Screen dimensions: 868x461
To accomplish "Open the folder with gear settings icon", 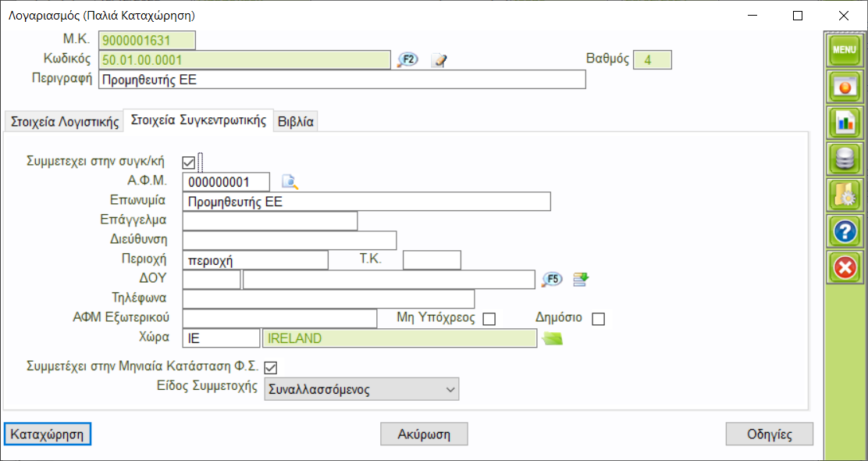I will coord(845,195).
